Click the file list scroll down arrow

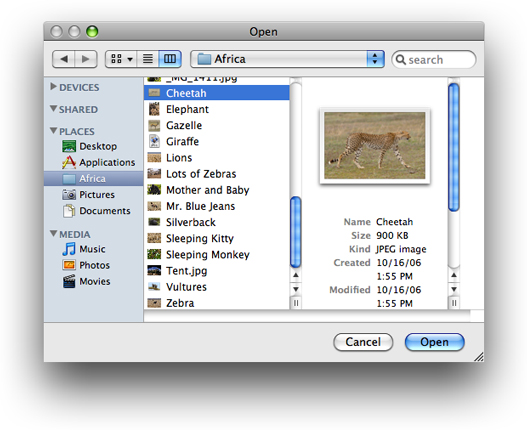[295, 289]
